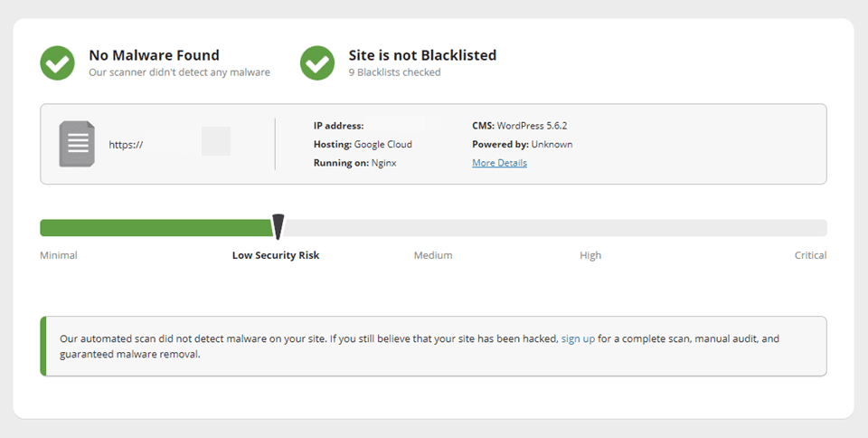Click the No Malware Found heading
The height and width of the screenshot is (438, 868).
point(154,55)
